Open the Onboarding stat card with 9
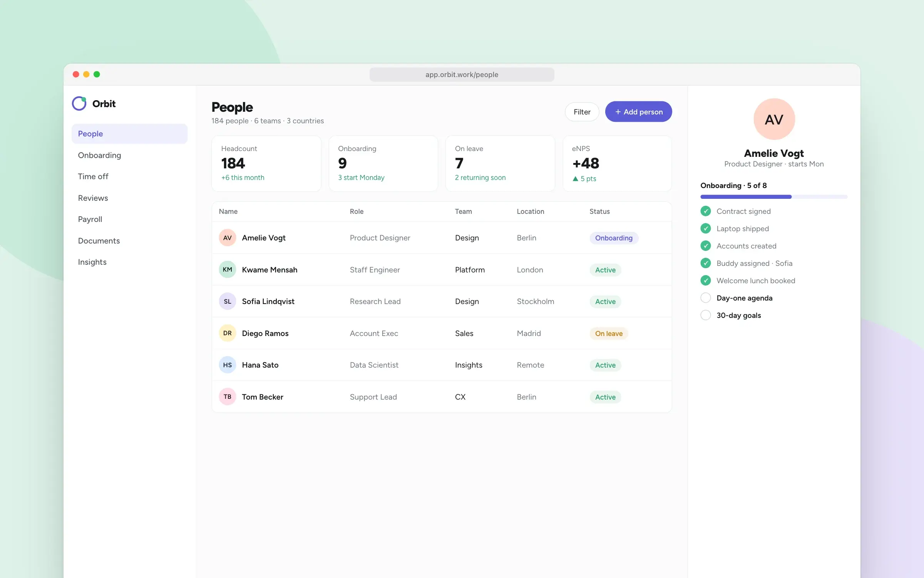Image resolution: width=924 pixels, height=578 pixels. 383,163
